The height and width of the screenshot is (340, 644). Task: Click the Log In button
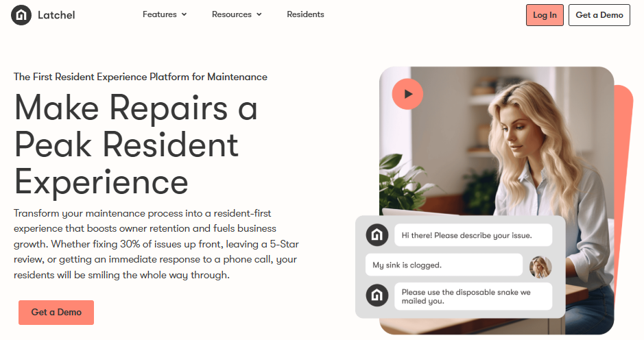pyautogui.click(x=545, y=15)
